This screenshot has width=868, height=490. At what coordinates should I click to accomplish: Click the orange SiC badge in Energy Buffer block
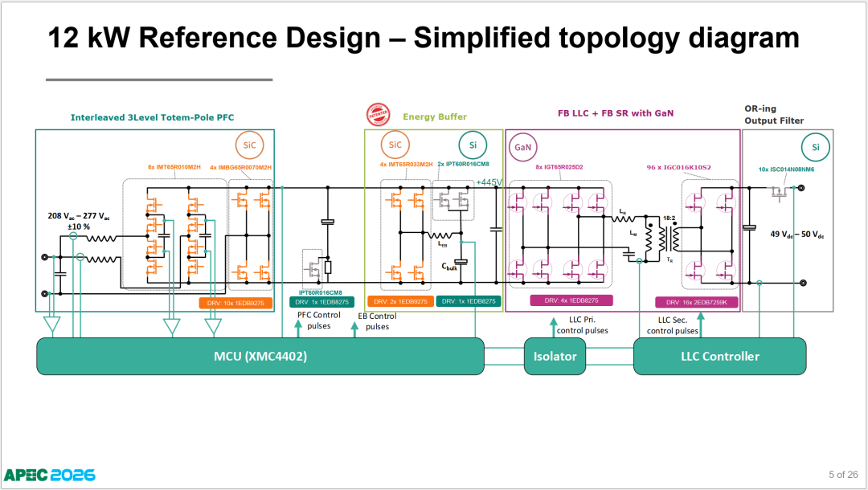(x=395, y=145)
